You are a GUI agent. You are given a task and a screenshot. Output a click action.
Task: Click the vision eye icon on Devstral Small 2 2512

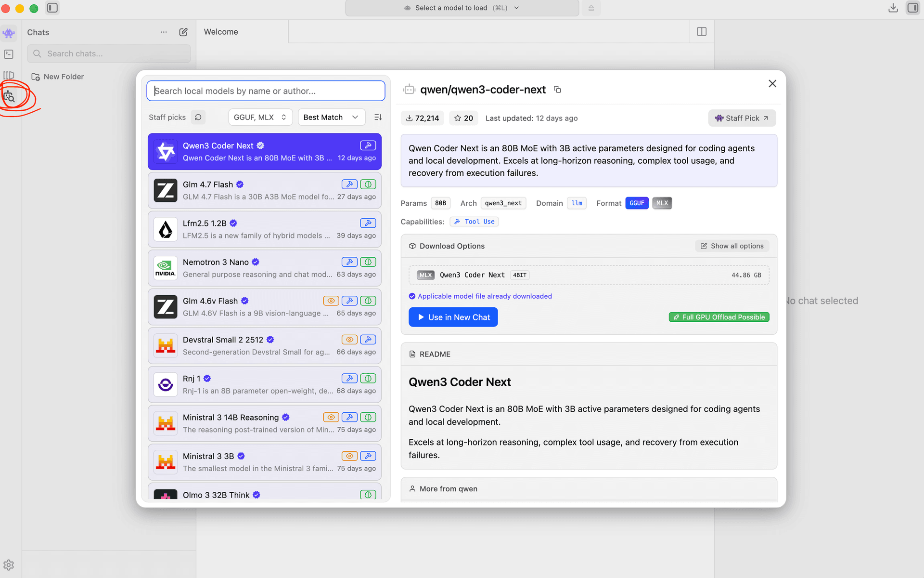[x=350, y=340]
